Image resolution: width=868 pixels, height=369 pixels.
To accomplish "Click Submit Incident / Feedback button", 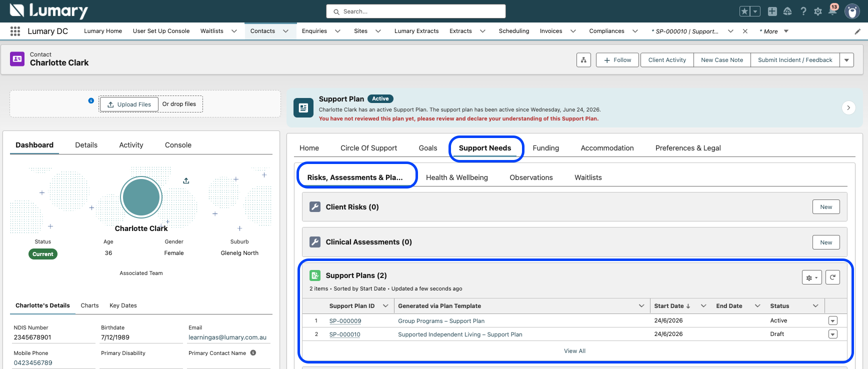I will (x=795, y=60).
